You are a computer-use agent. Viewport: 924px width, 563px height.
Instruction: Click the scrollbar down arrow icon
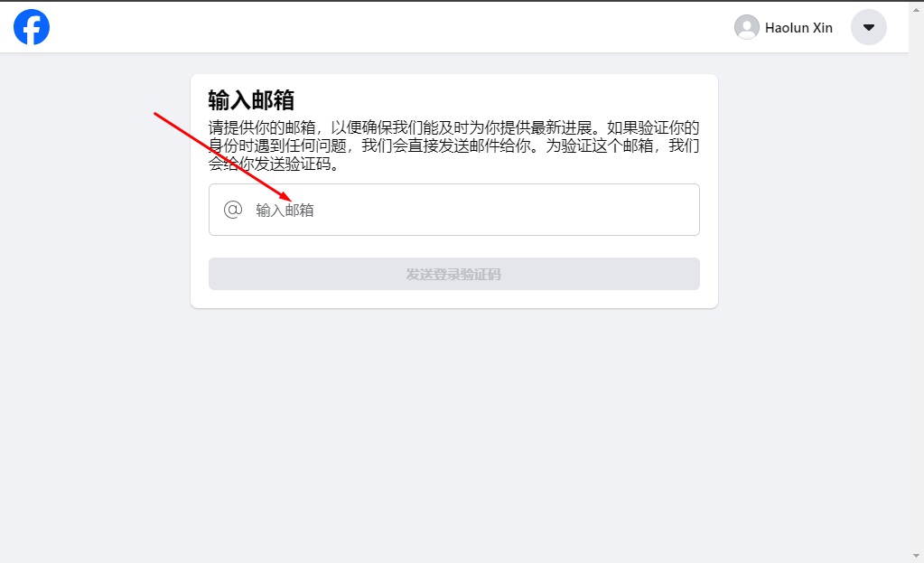(x=916, y=556)
